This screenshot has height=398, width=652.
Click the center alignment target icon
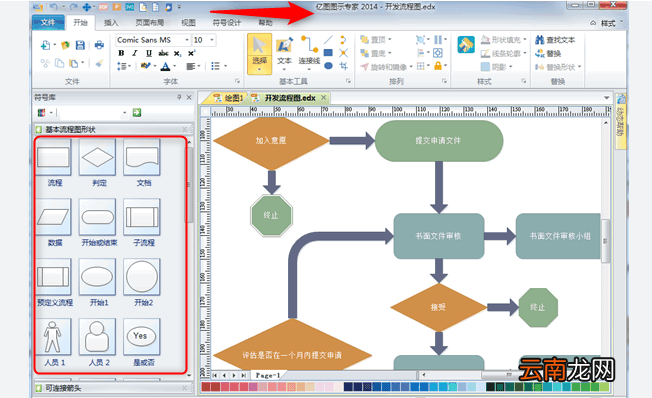pos(438,53)
